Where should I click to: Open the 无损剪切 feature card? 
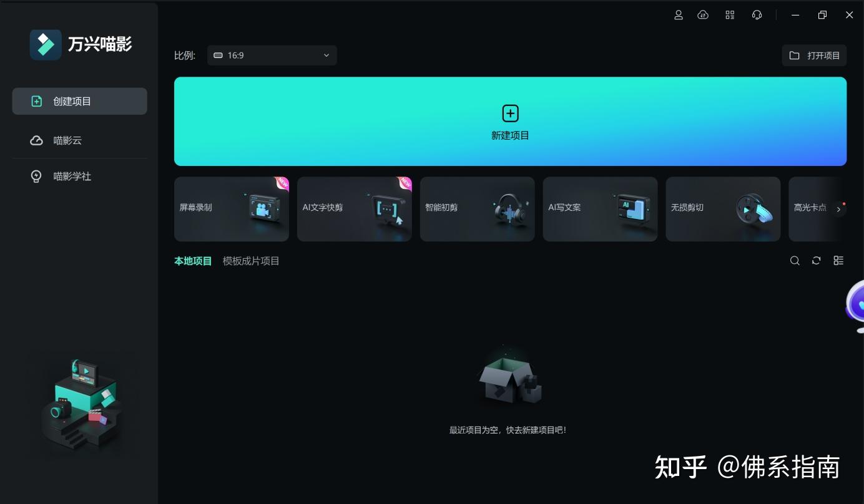[x=724, y=209]
